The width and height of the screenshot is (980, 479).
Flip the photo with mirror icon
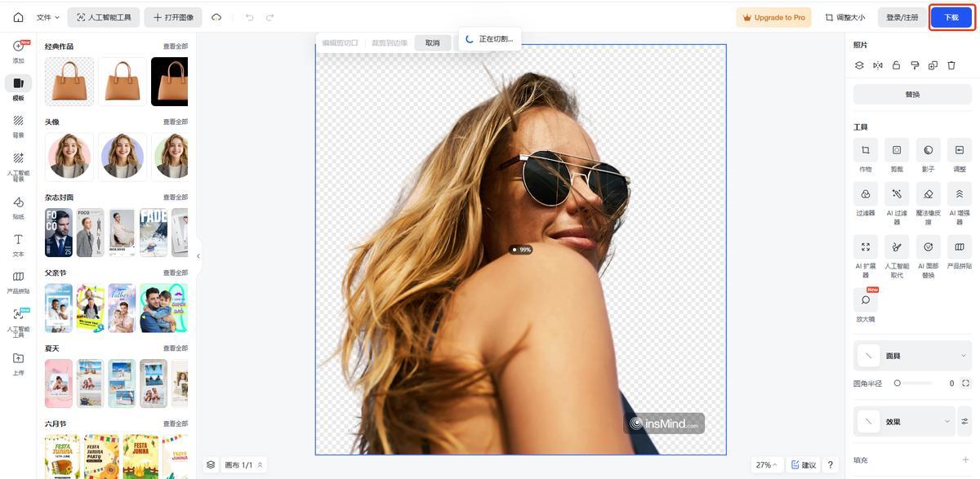click(x=878, y=65)
